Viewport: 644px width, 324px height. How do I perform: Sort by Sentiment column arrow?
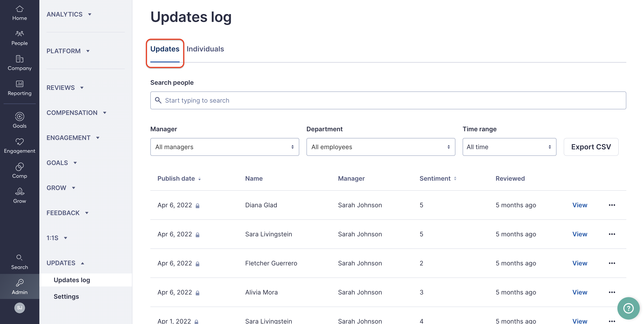pyautogui.click(x=455, y=179)
